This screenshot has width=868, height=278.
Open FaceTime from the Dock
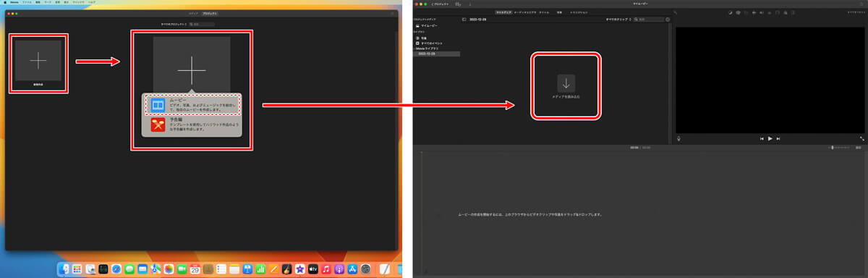tap(182, 269)
